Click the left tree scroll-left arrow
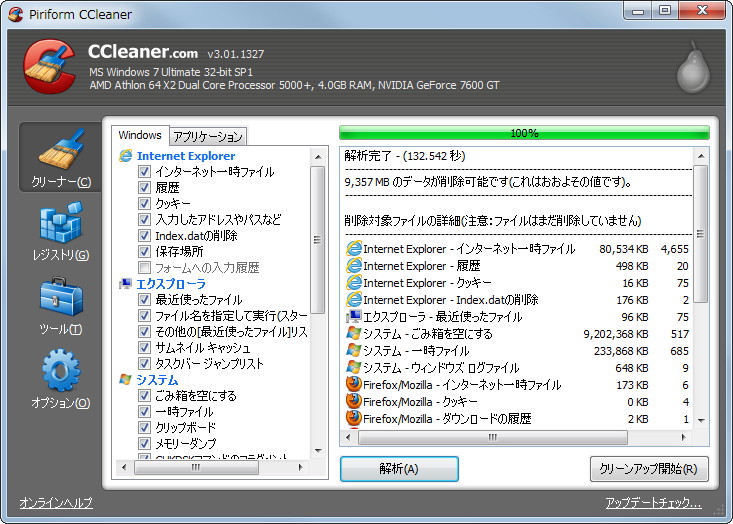 point(124,467)
